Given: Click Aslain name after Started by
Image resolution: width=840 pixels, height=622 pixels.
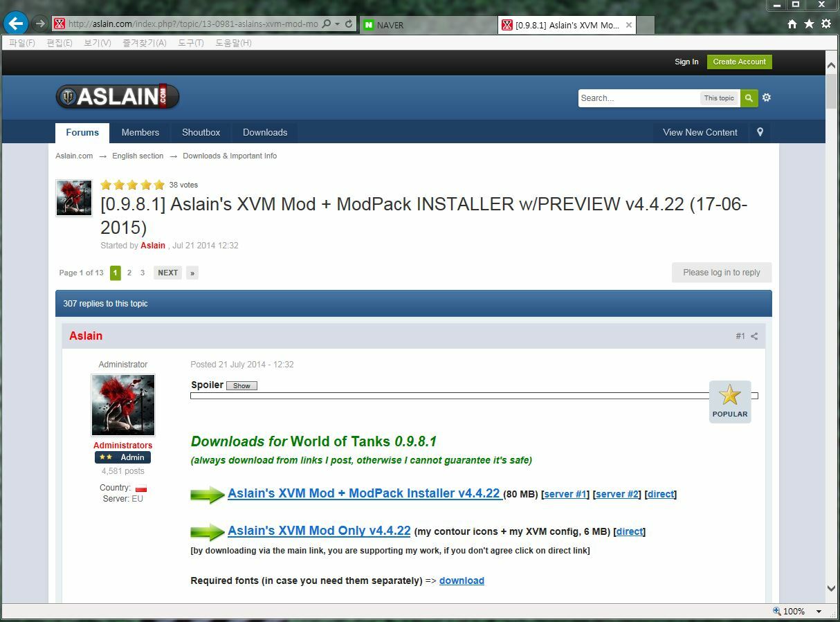Looking at the screenshot, I should pyautogui.click(x=153, y=246).
